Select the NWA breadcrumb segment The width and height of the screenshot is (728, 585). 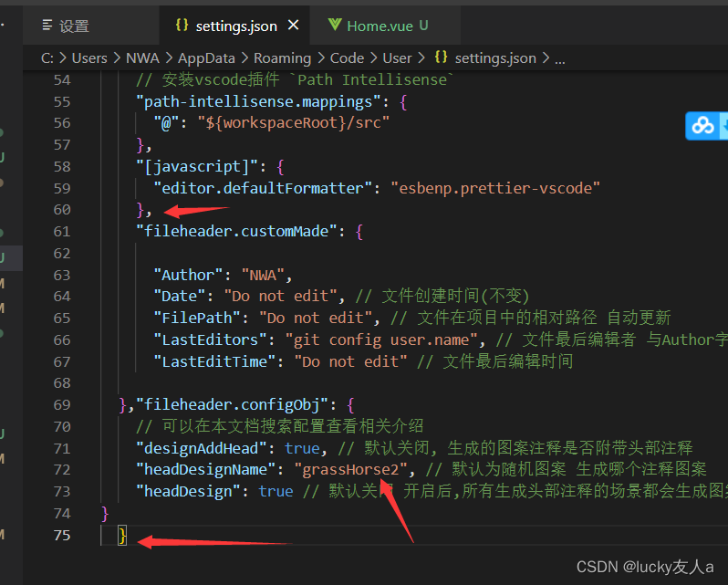tap(142, 58)
